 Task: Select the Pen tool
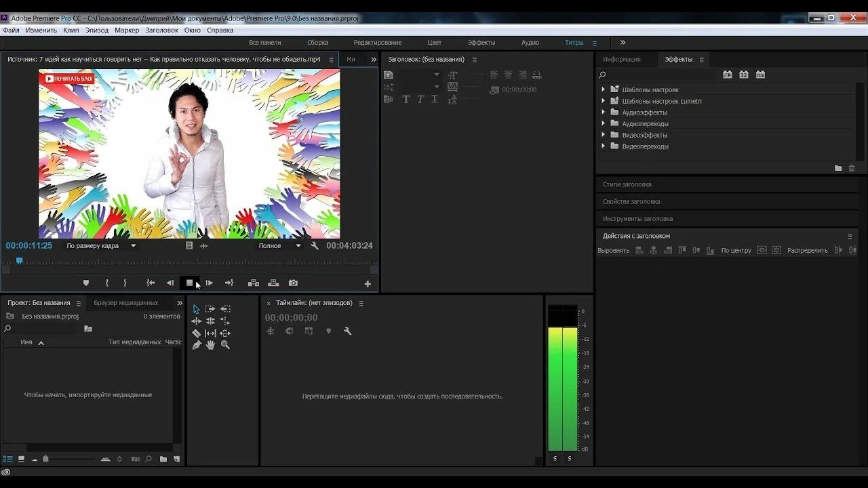196,345
